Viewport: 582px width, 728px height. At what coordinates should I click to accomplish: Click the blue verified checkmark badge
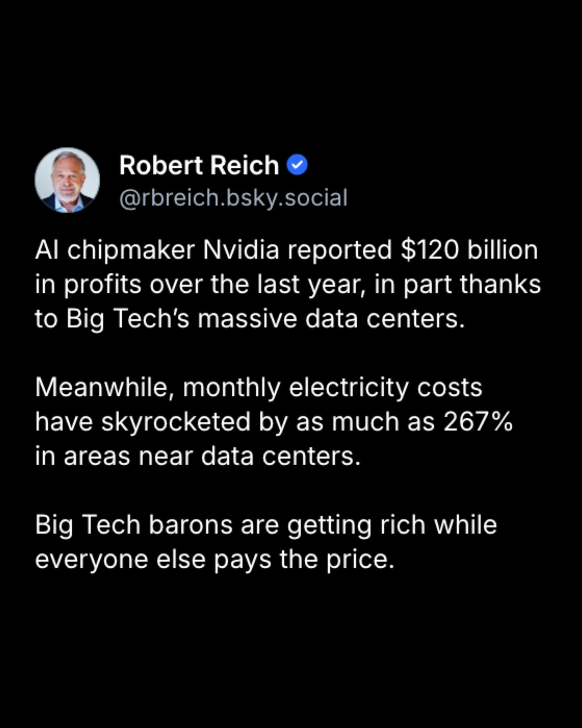pyautogui.click(x=297, y=165)
